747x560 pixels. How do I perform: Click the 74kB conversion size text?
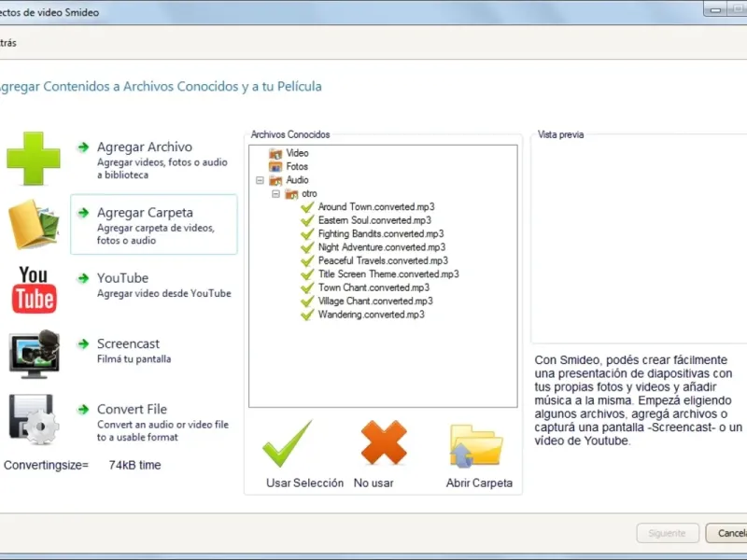tap(134, 465)
